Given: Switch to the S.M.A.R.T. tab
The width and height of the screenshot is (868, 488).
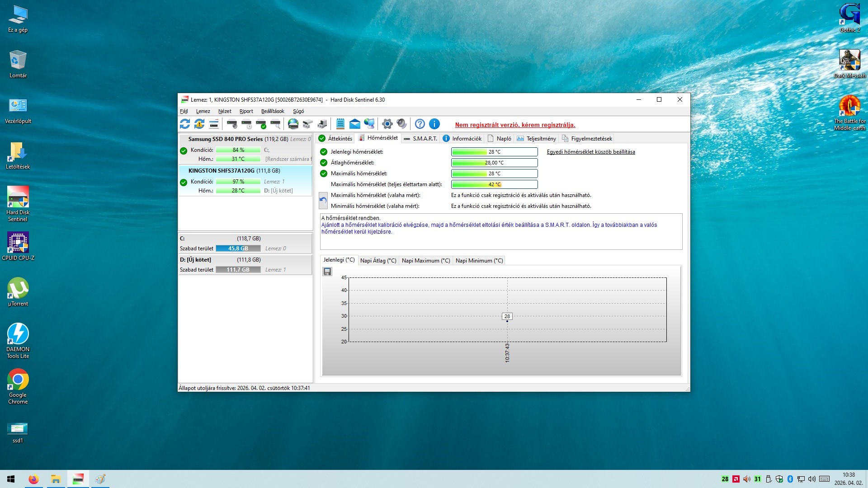Looking at the screenshot, I should 420,139.
